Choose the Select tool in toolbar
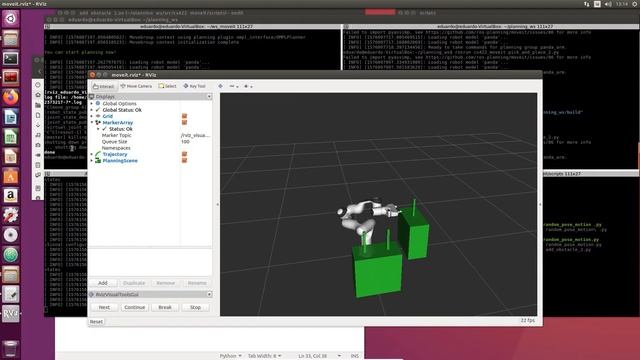The image size is (640, 360). [x=167, y=86]
